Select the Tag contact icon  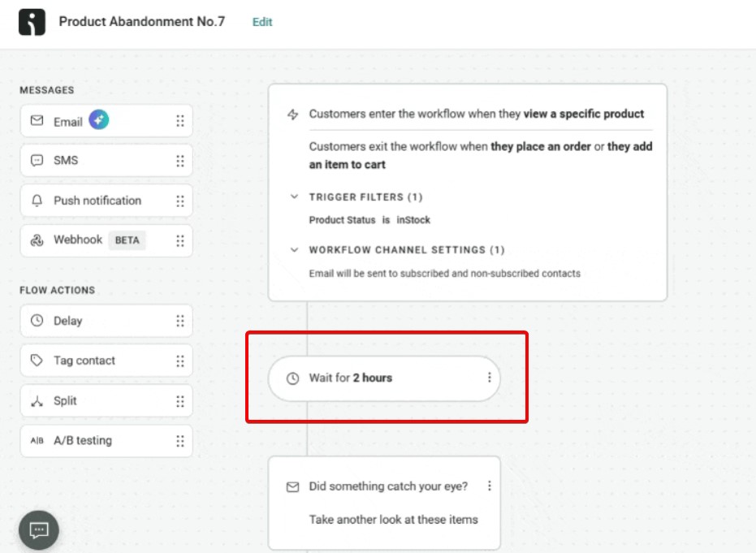[x=36, y=360]
